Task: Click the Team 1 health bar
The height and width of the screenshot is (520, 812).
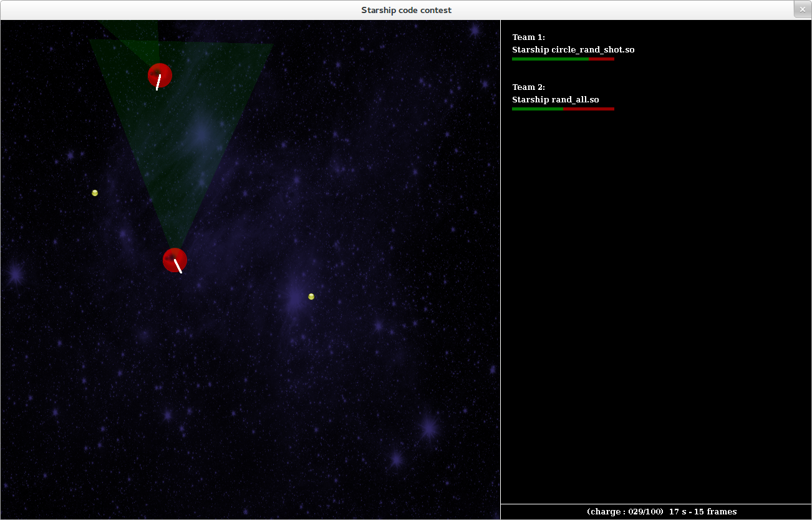Action: pyautogui.click(x=563, y=59)
